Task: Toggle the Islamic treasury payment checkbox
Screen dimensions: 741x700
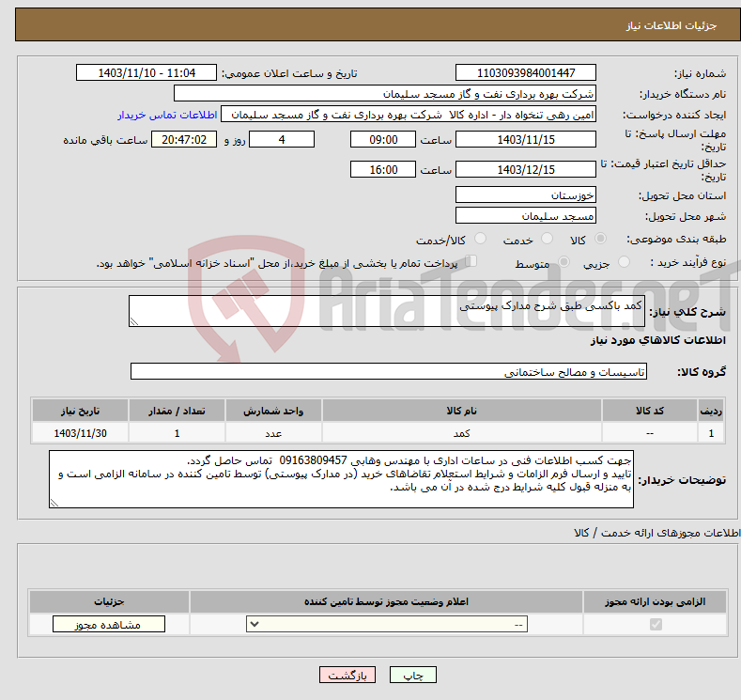Action: coord(471,261)
